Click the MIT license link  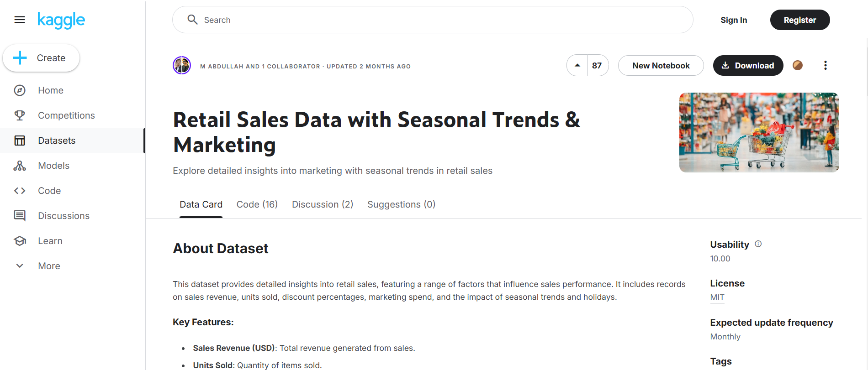point(717,297)
